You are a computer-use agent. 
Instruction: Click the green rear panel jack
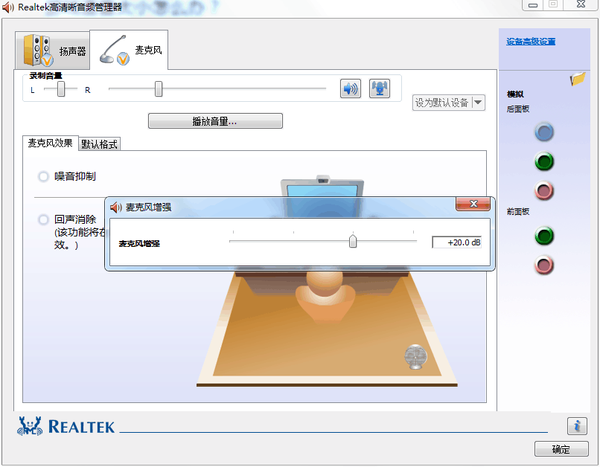click(x=544, y=162)
